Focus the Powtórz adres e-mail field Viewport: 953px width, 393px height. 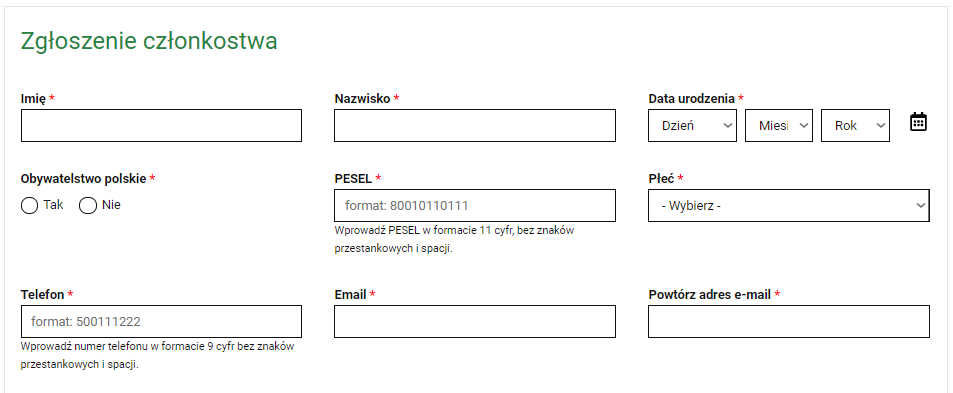[788, 321]
